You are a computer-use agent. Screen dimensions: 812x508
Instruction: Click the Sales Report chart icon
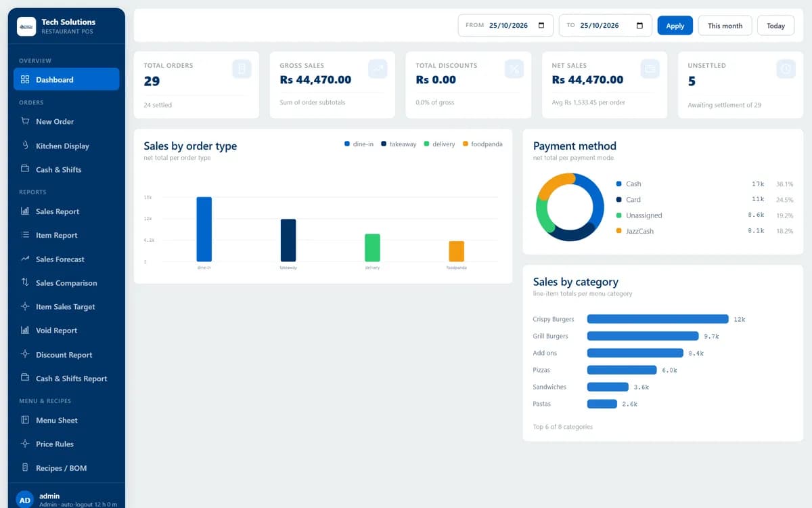25,211
